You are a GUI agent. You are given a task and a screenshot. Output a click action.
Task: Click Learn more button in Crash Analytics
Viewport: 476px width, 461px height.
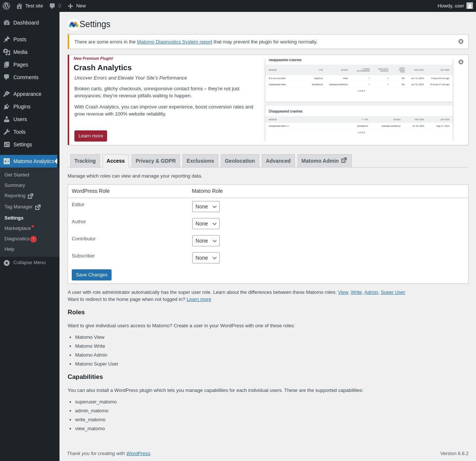[91, 136]
